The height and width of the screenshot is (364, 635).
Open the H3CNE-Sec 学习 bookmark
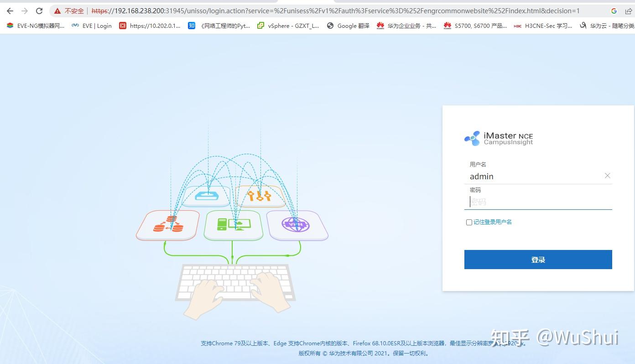(x=543, y=26)
